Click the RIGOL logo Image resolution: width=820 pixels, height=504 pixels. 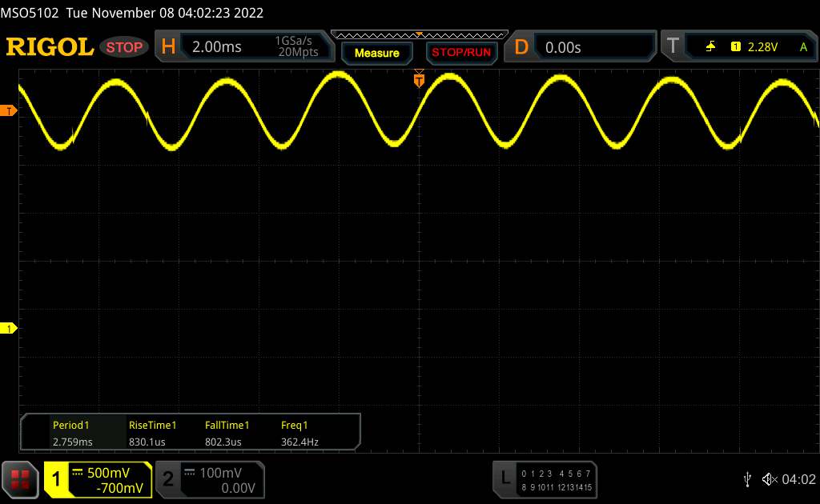pyautogui.click(x=50, y=47)
